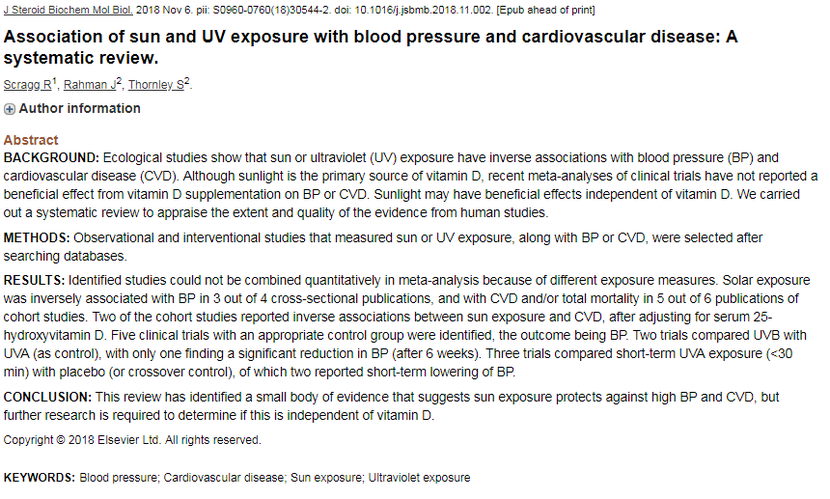Click the METHODS label in abstract
The image size is (830, 499).
click(37, 238)
